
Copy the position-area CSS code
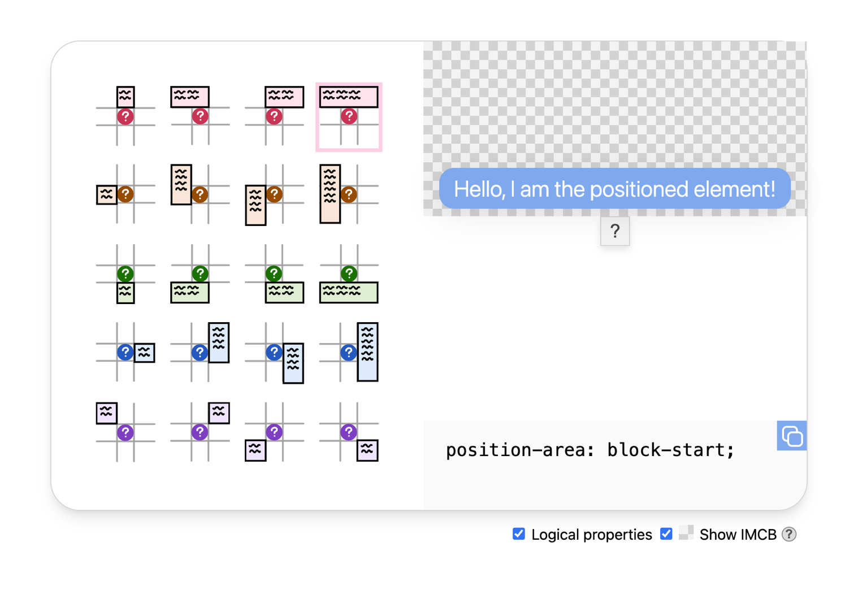coord(791,436)
